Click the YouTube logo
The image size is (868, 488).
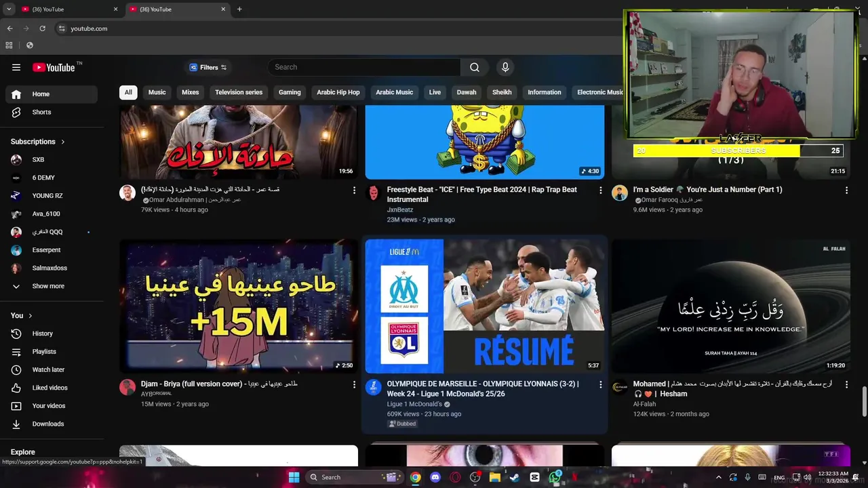(54, 67)
